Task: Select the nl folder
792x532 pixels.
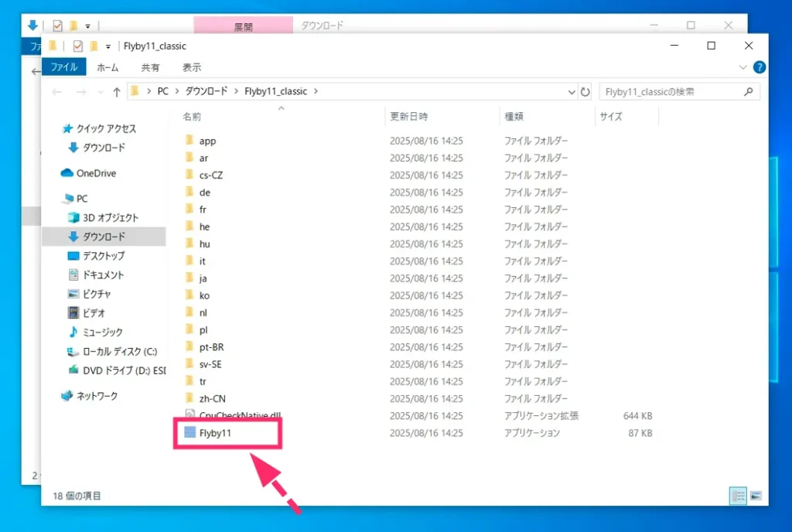Action: tap(203, 312)
